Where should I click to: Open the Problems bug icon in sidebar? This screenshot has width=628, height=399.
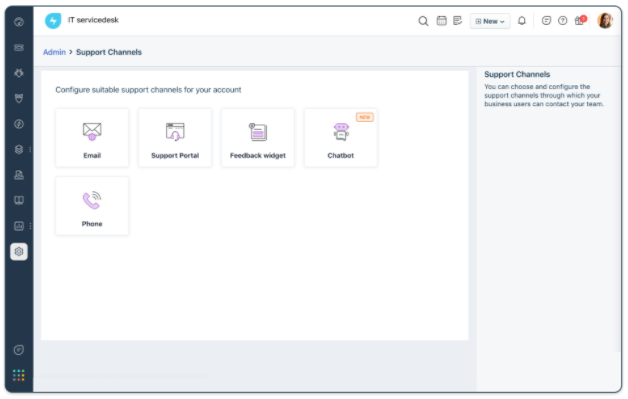(x=19, y=73)
